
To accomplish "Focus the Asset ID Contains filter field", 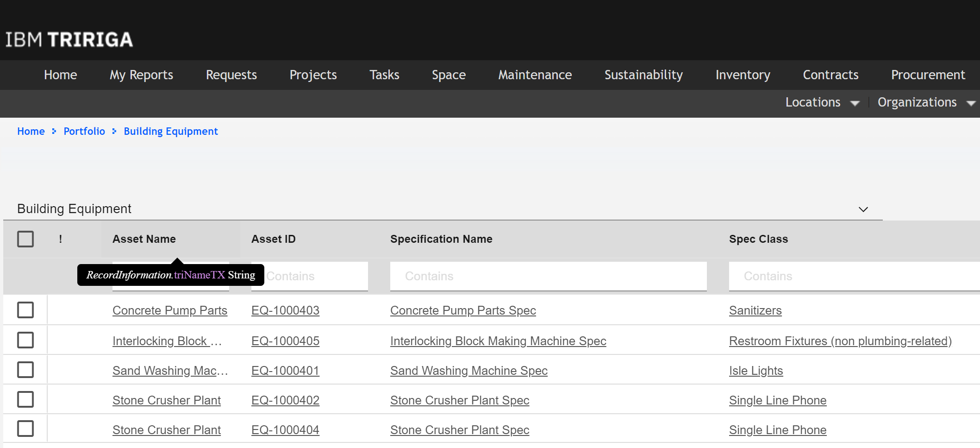I will coord(310,276).
